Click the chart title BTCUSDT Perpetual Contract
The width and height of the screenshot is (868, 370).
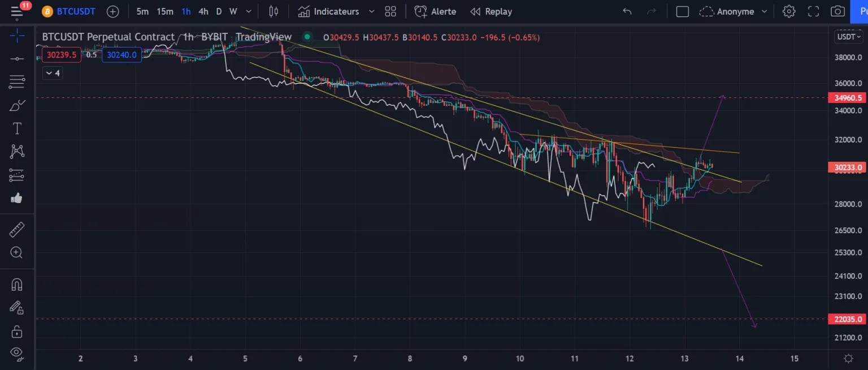coord(108,37)
